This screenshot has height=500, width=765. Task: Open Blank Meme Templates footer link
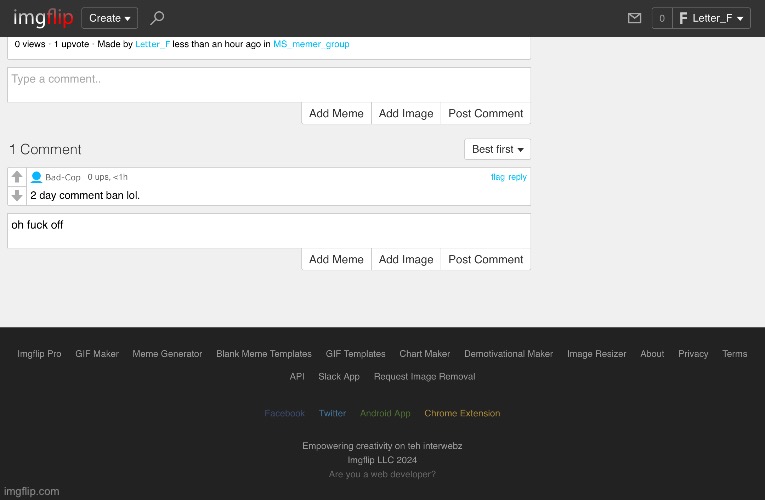[263, 354]
